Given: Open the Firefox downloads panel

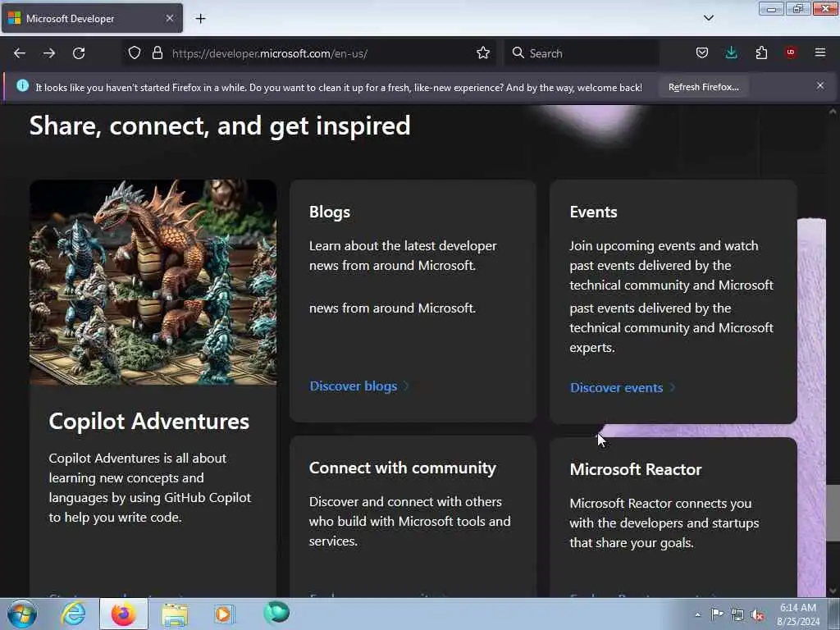Looking at the screenshot, I should click(x=731, y=52).
